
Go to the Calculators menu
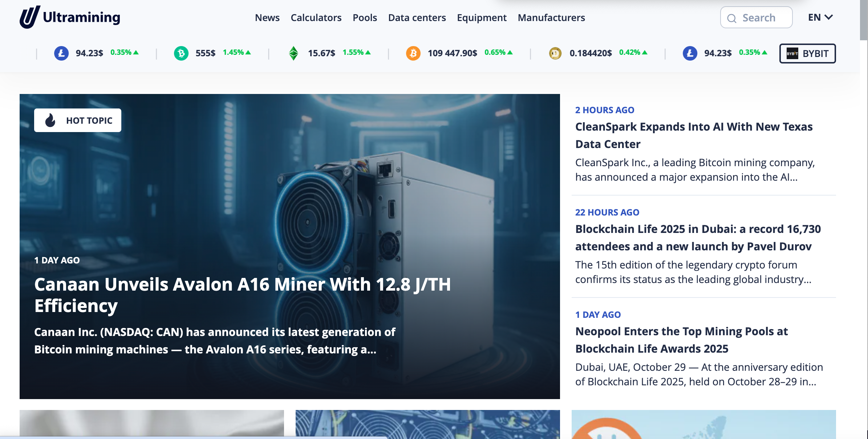[316, 17]
